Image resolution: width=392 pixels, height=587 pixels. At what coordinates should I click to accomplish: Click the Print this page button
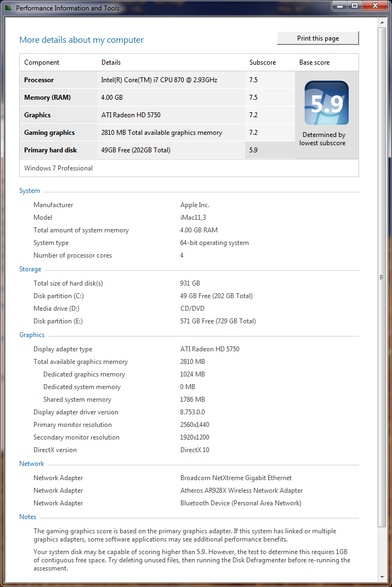[318, 38]
